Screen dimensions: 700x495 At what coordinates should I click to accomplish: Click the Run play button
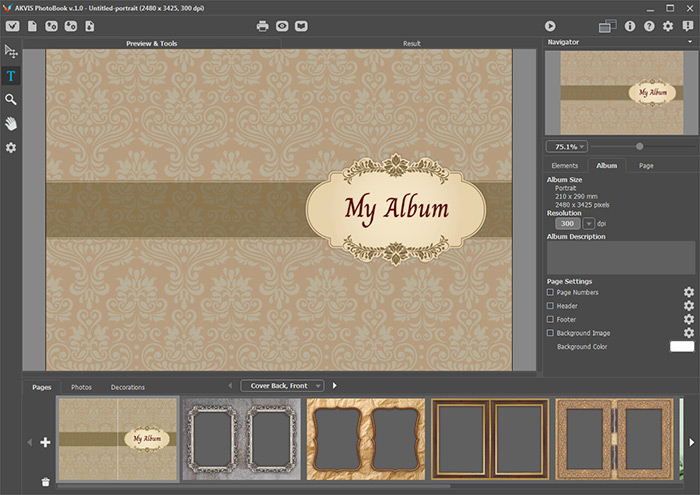pos(550,26)
